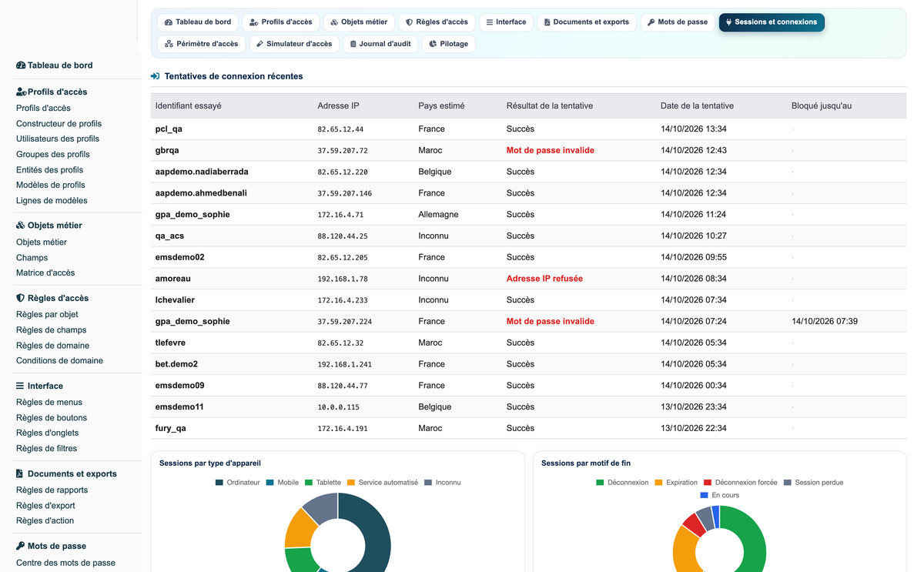Viewport: 924px width, 572px height.
Task: Open the Simulateur d'accès tab
Action: pyautogui.click(x=294, y=44)
